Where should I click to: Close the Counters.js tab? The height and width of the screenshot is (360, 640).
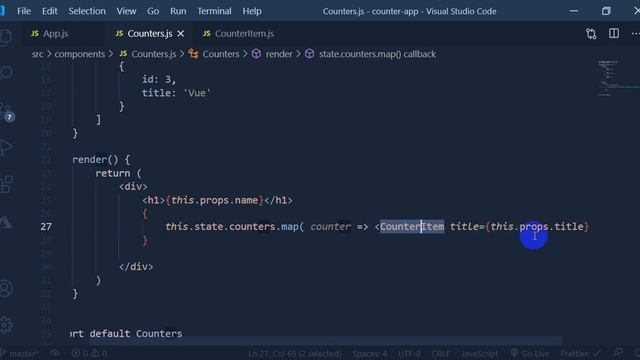(180, 34)
